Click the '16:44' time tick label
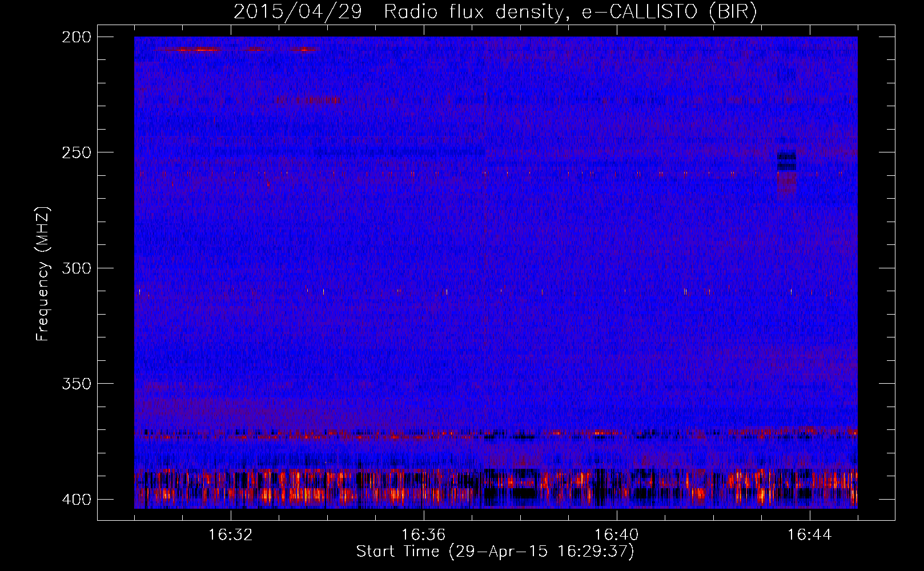924x571 pixels. click(809, 535)
